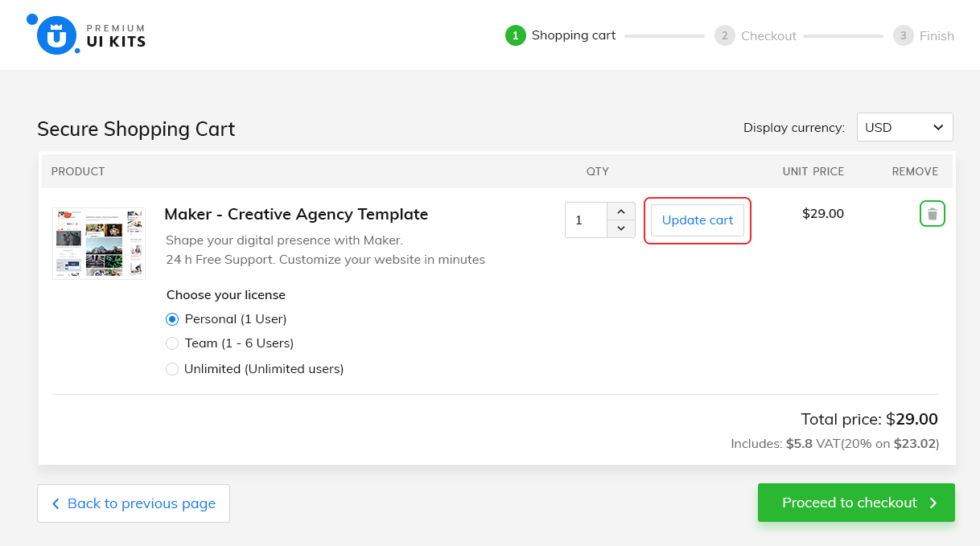Click the step 1 green circle
Screen dimensions: 980x546
tap(515, 35)
